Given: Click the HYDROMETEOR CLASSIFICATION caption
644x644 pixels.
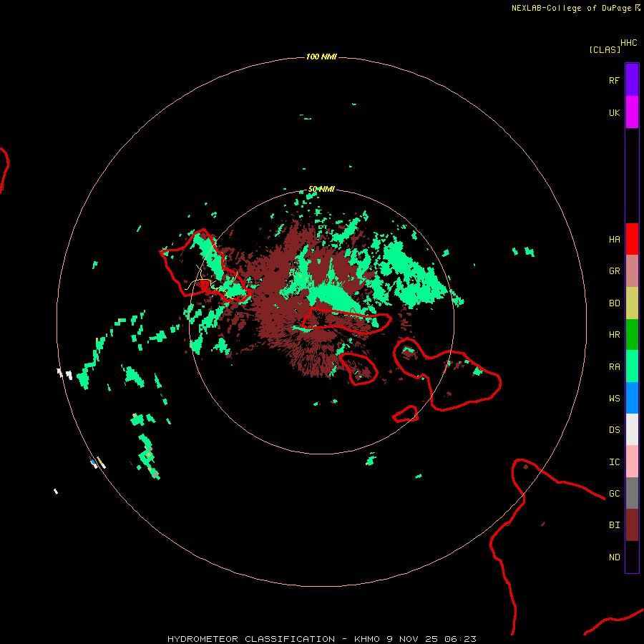Looking at the screenshot, I should pos(251,639).
